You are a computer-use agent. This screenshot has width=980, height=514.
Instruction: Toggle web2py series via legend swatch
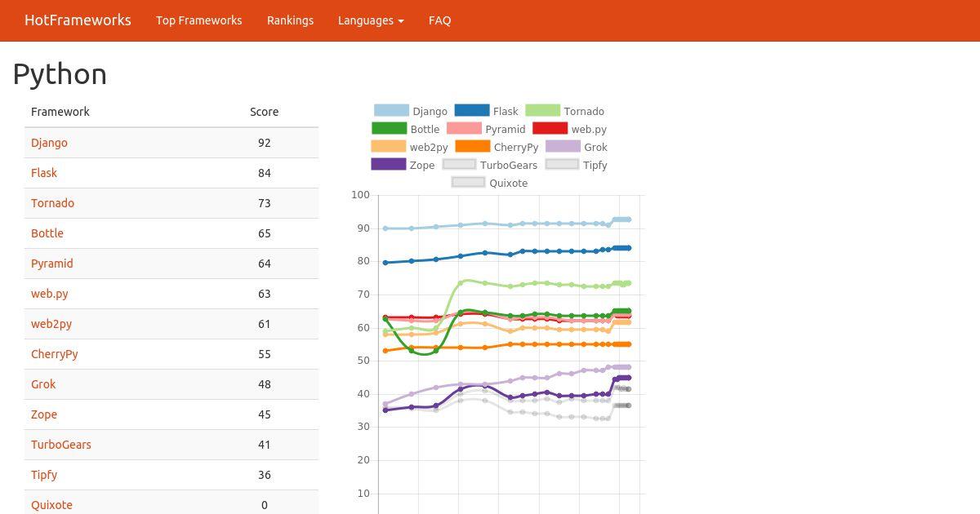coord(389,146)
